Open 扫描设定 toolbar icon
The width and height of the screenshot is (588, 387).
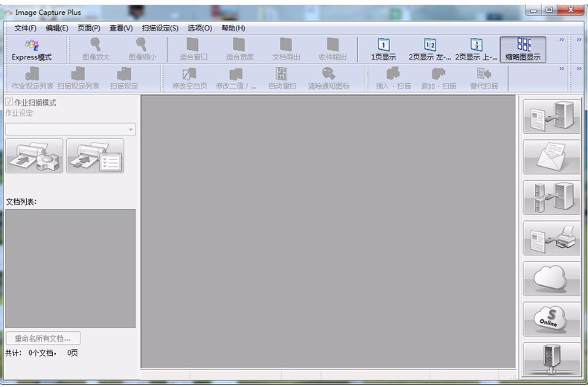point(124,79)
